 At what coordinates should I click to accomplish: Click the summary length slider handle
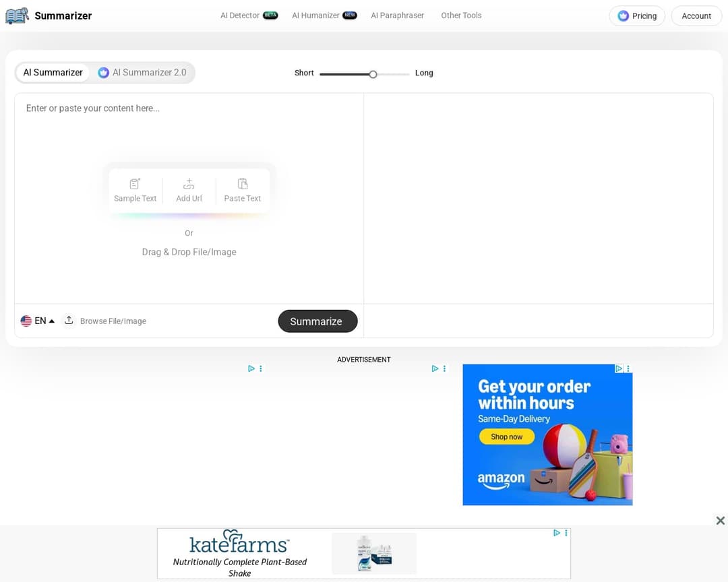point(373,74)
